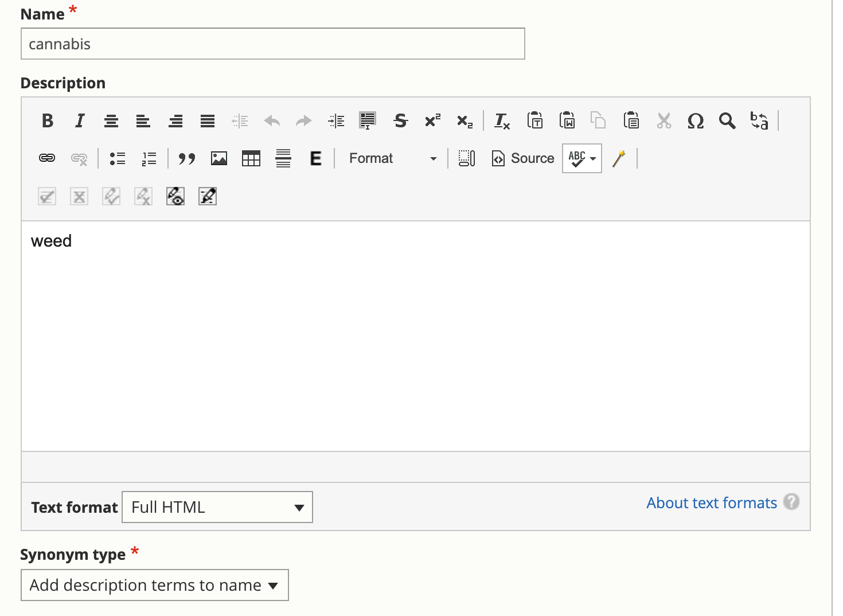843x616 pixels.
Task: Increase the indent of the text
Action: (x=336, y=121)
